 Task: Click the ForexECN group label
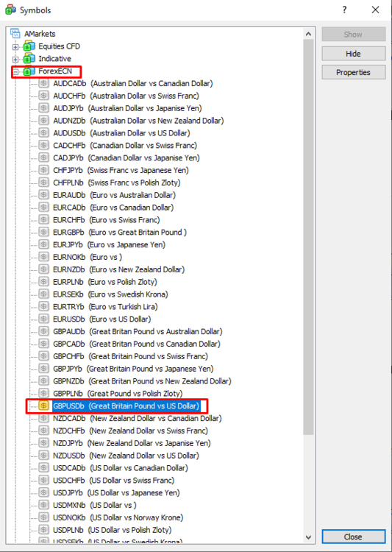point(55,71)
